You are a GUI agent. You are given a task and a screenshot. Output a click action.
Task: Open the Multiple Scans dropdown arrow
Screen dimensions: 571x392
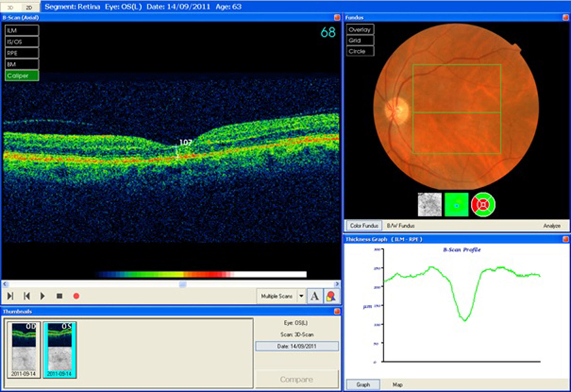point(301,296)
